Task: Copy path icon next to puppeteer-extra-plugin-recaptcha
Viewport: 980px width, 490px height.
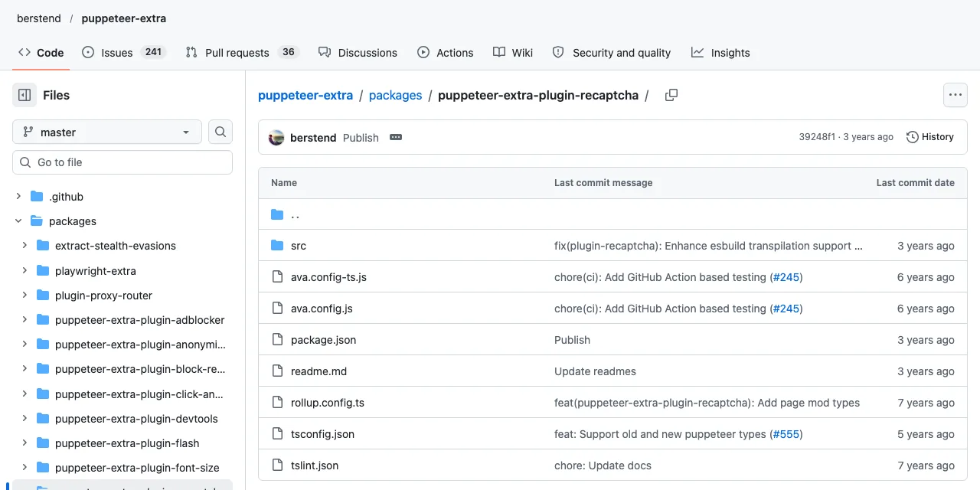Action: 671,95
